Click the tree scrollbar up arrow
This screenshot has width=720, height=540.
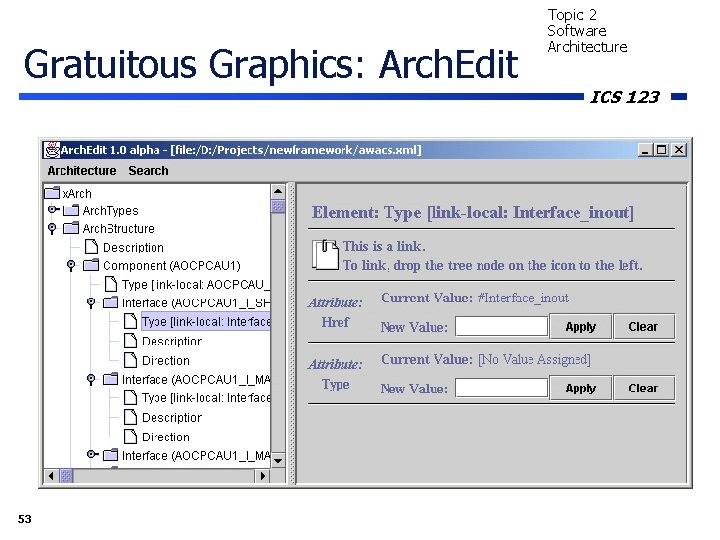tap(278, 191)
